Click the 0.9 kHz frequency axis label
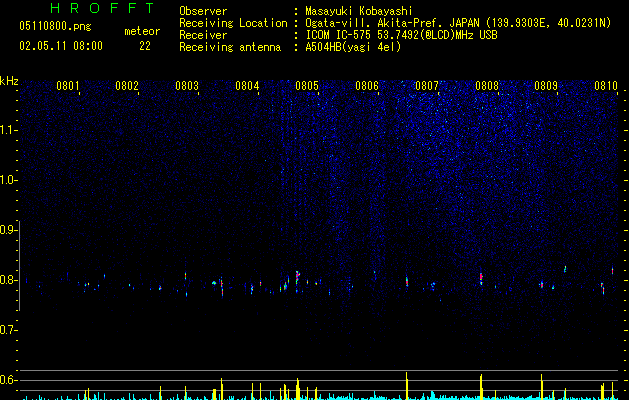This screenshot has height=400, width=629. pos(8,230)
